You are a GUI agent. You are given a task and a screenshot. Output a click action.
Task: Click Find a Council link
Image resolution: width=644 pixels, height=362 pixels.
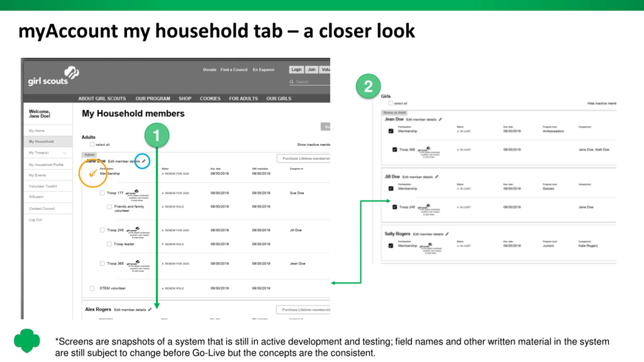[234, 70]
